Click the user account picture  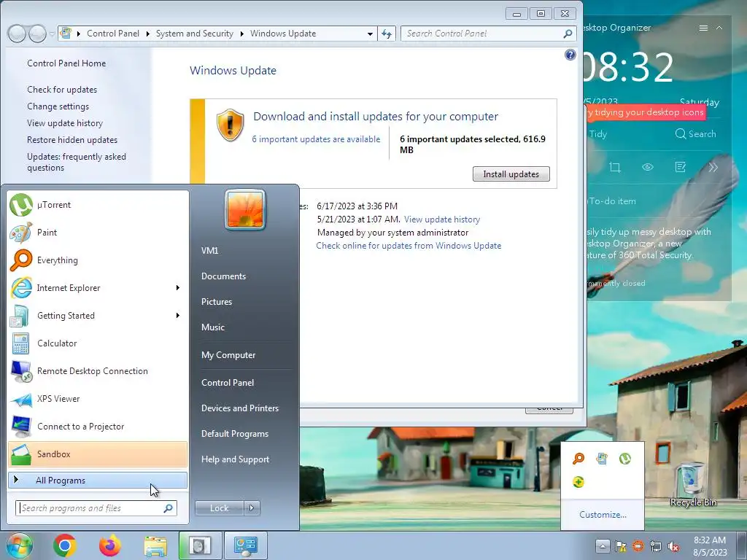[x=245, y=209]
